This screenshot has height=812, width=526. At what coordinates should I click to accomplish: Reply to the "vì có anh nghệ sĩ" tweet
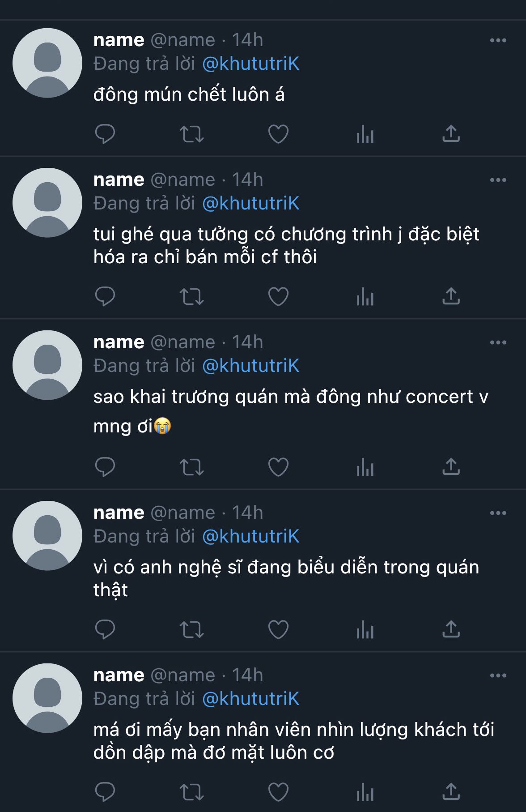coord(105,629)
